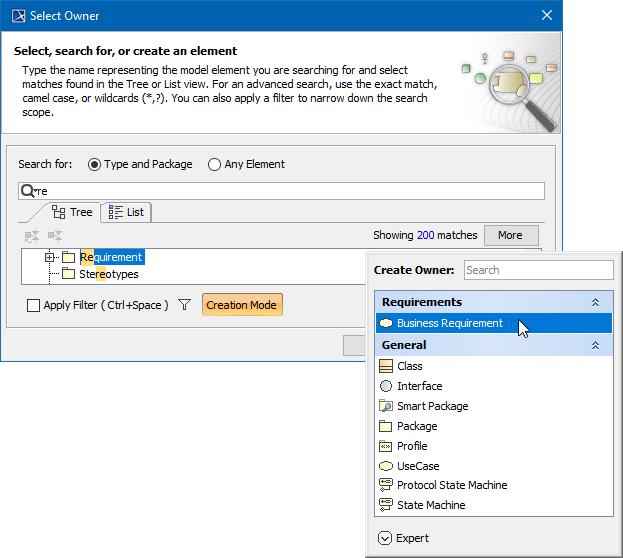Click the expand all tree icon

[32, 236]
